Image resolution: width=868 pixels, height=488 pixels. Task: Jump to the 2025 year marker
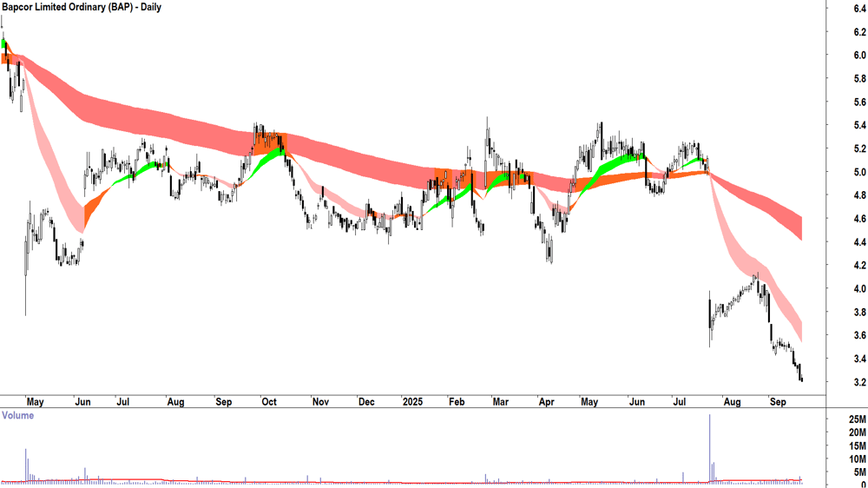tap(413, 402)
